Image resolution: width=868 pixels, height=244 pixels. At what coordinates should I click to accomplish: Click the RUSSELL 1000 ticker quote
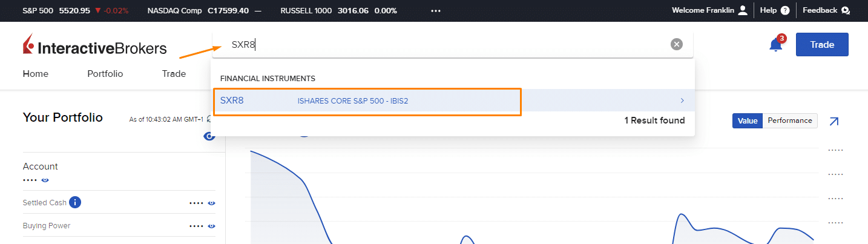point(338,10)
